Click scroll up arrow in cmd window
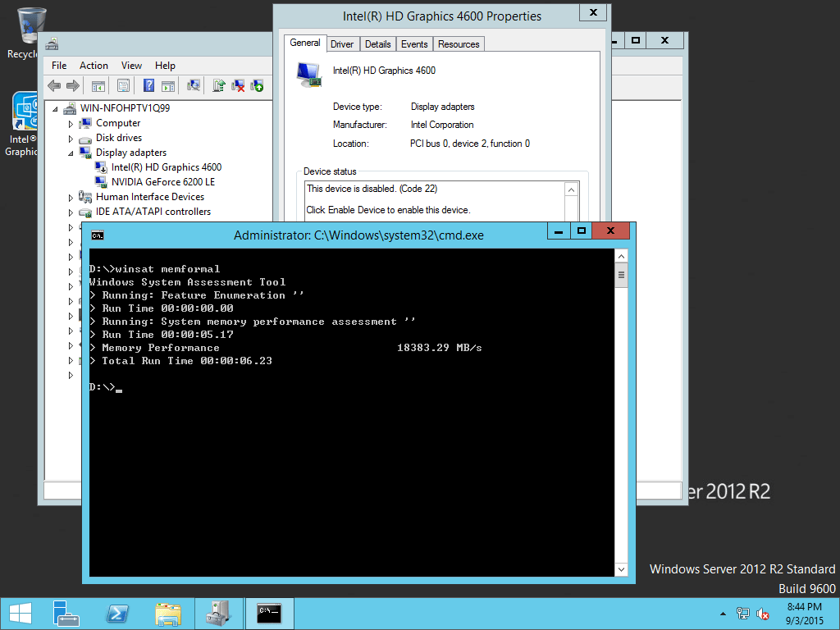 (621, 256)
